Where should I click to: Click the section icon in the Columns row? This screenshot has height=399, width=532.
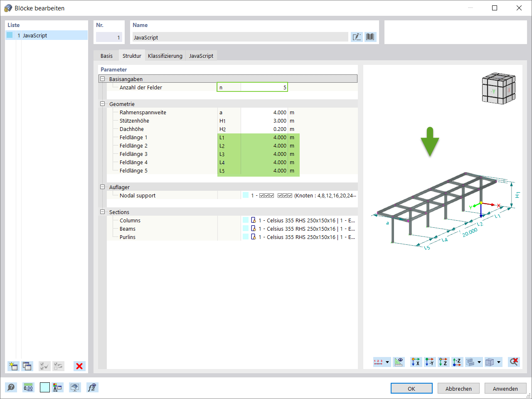tap(254, 220)
